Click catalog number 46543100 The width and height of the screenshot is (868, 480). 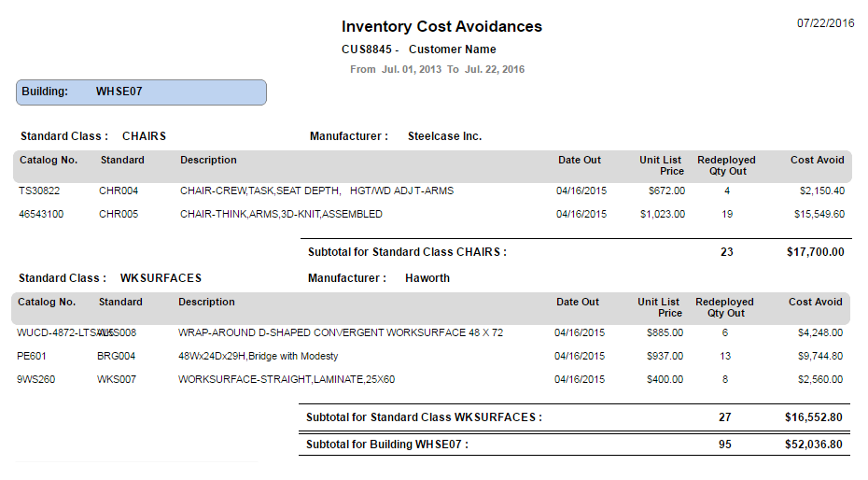pos(41,214)
